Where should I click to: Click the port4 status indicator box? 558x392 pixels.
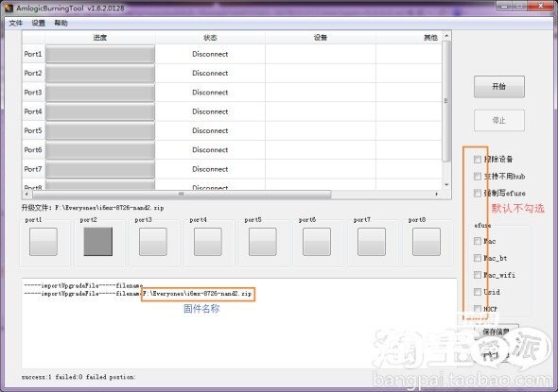208,242
